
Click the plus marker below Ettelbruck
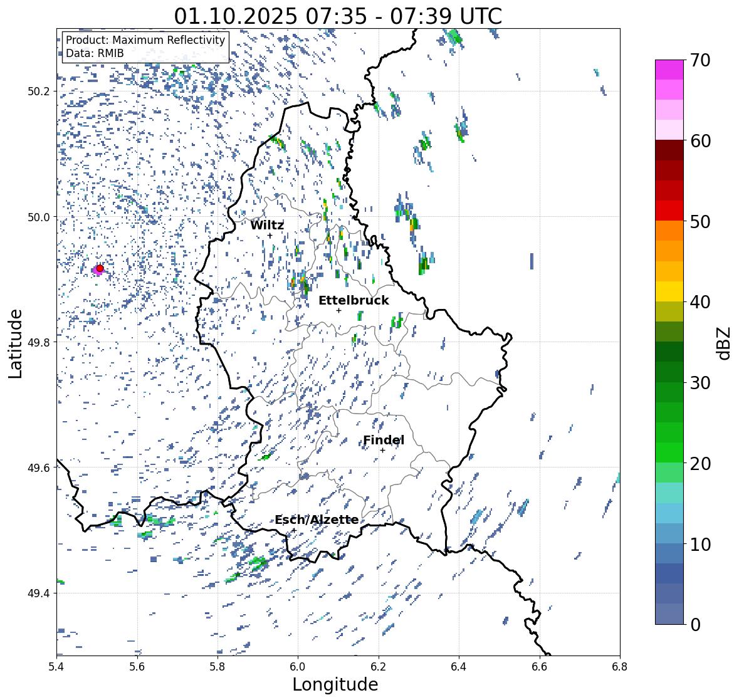pyautogui.click(x=338, y=310)
